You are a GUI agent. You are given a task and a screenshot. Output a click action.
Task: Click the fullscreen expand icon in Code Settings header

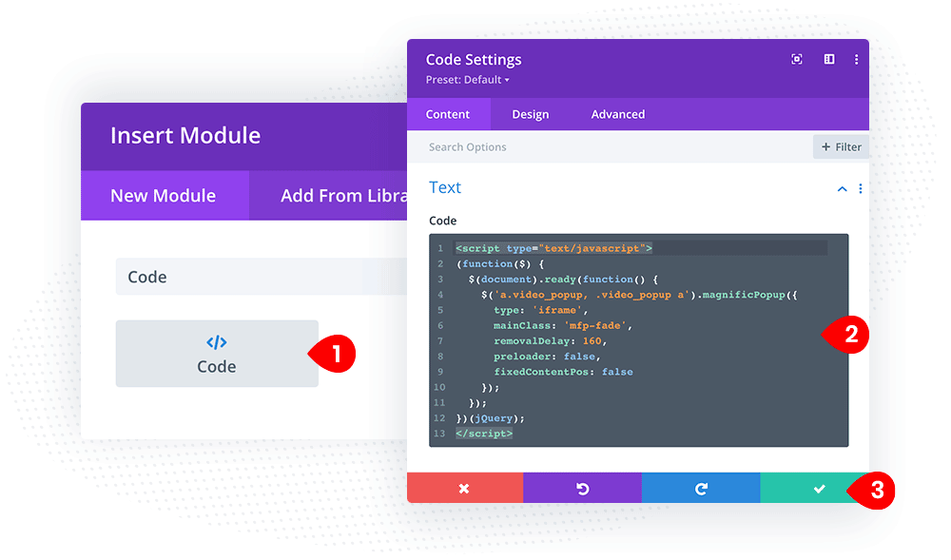[x=796, y=58]
